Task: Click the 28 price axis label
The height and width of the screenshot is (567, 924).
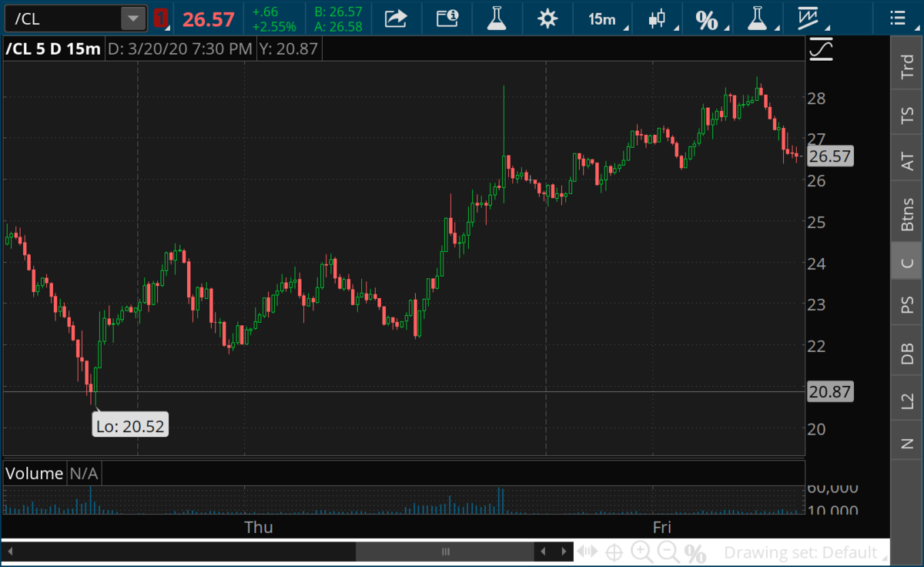Action: [x=818, y=99]
